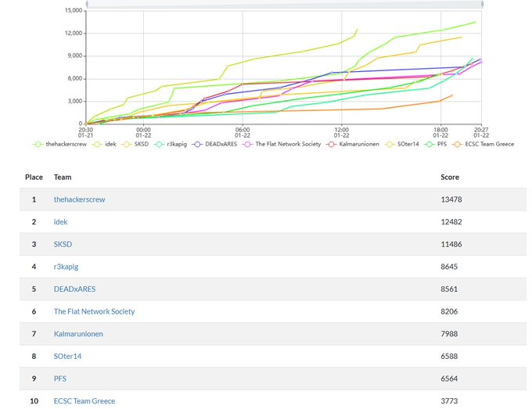
Task: Click right handle of chart zoom slider
Action: click(483, 4)
